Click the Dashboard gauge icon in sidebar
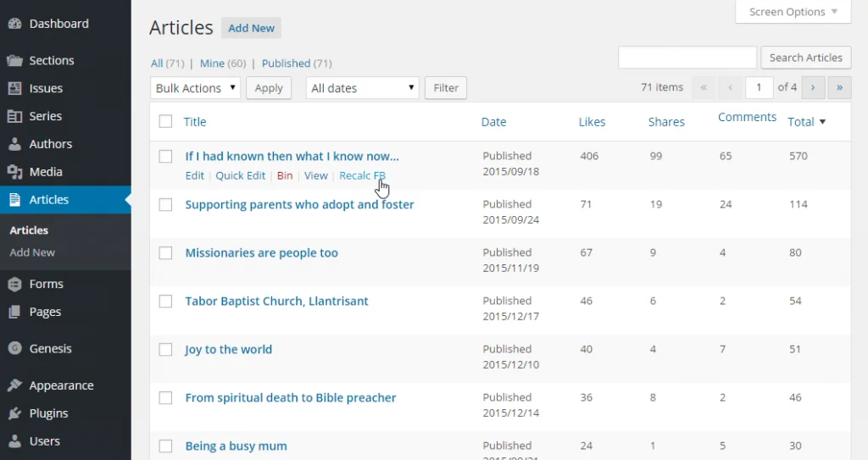Viewport: 868px width, 460px height. click(x=14, y=24)
